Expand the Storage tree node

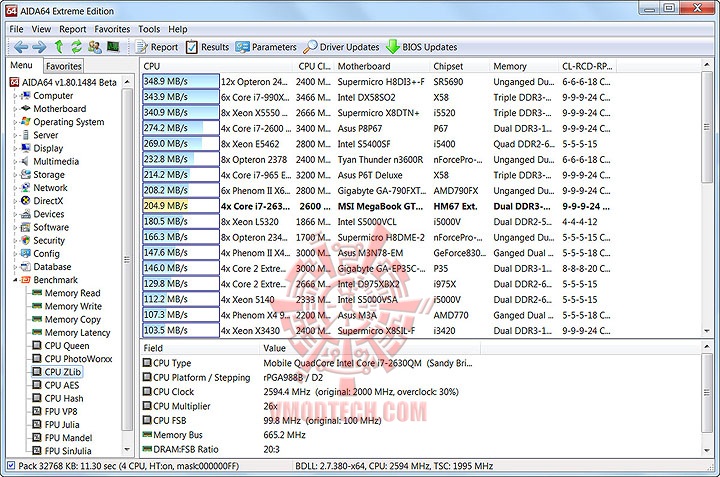15,174
